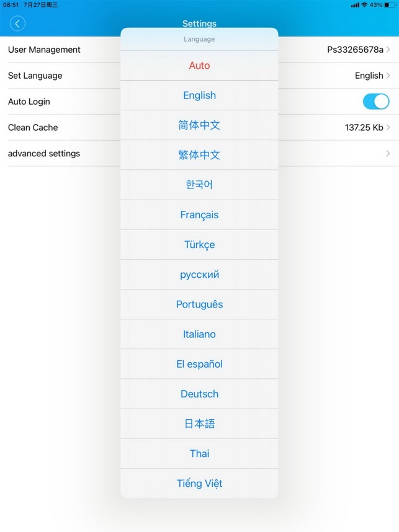
Task: Choose 日本語 language
Action: coord(199,423)
